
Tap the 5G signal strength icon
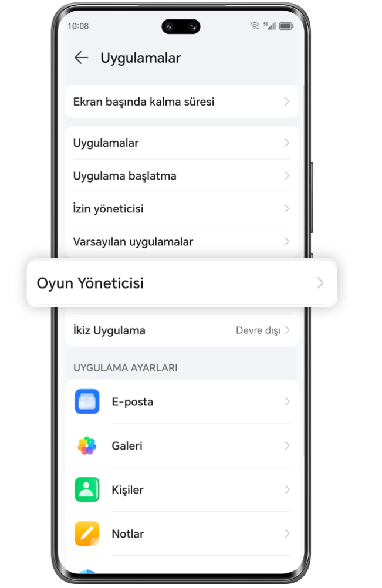coord(269,26)
